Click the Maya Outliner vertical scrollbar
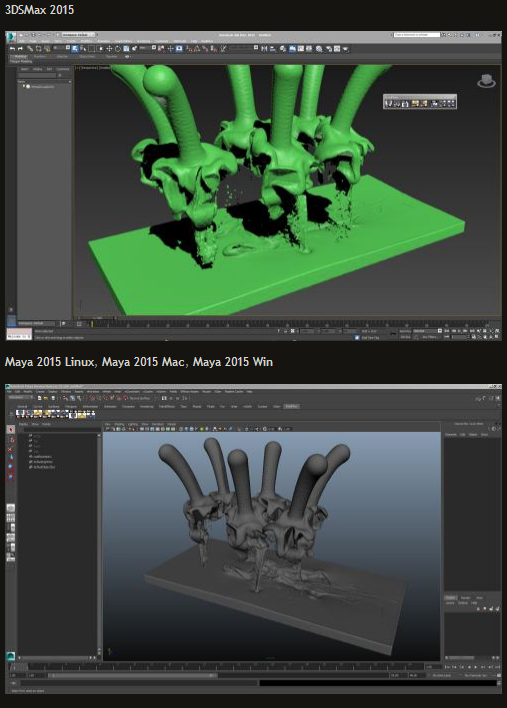 [99, 544]
